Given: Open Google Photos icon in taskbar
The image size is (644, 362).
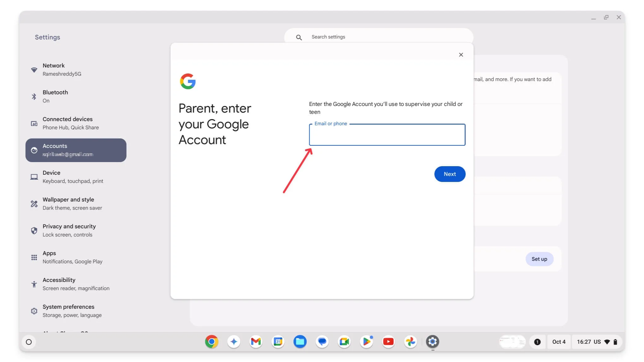Looking at the screenshot, I should pos(411,341).
